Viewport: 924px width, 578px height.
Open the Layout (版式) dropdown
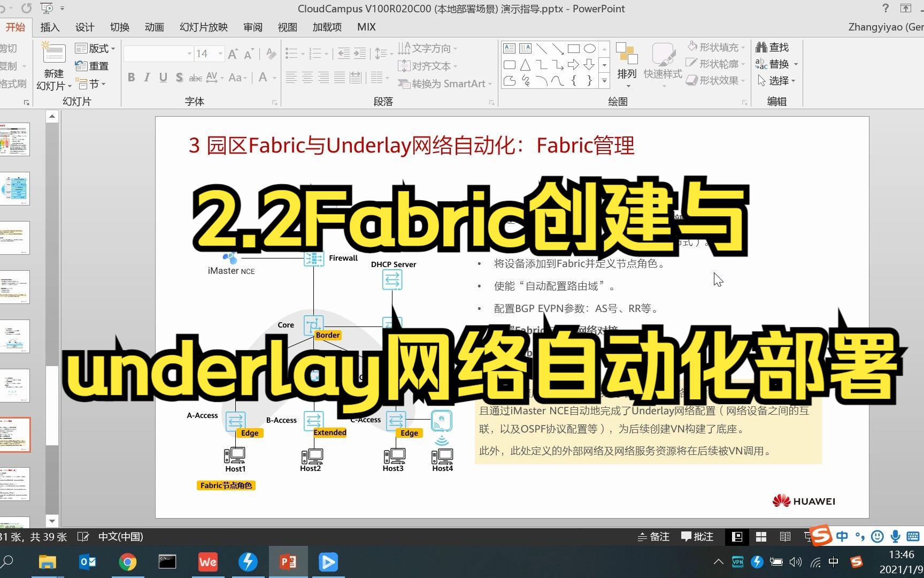[95, 48]
